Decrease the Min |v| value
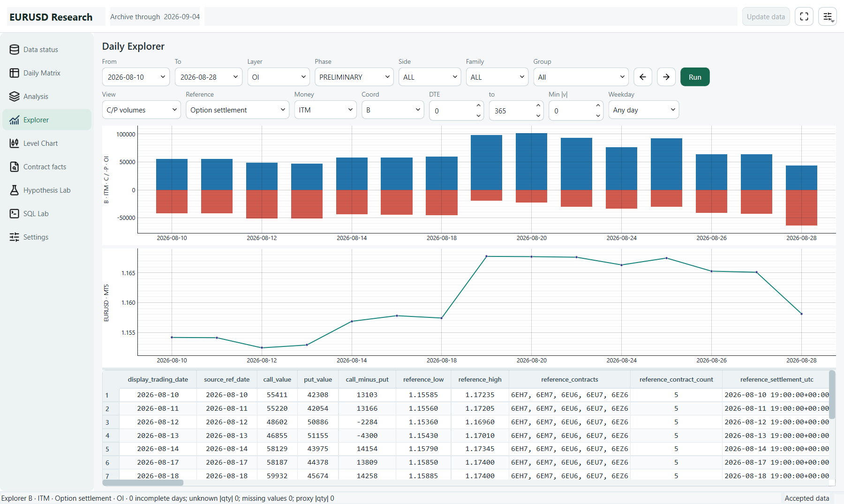The height and width of the screenshot is (504, 844). click(598, 115)
